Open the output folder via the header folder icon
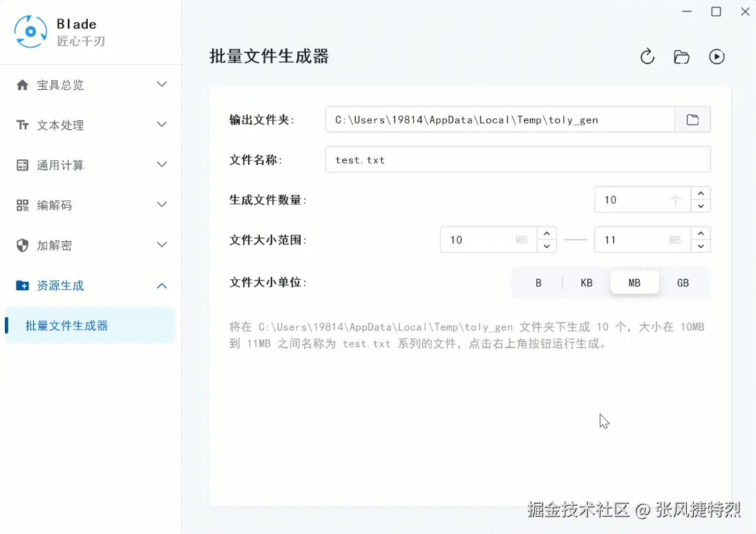756x534 pixels. click(x=681, y=57)
